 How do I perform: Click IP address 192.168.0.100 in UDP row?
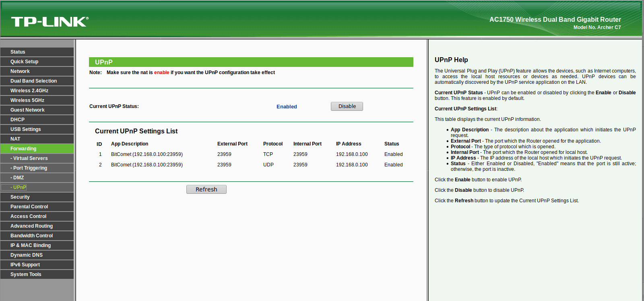click(352, 165)
